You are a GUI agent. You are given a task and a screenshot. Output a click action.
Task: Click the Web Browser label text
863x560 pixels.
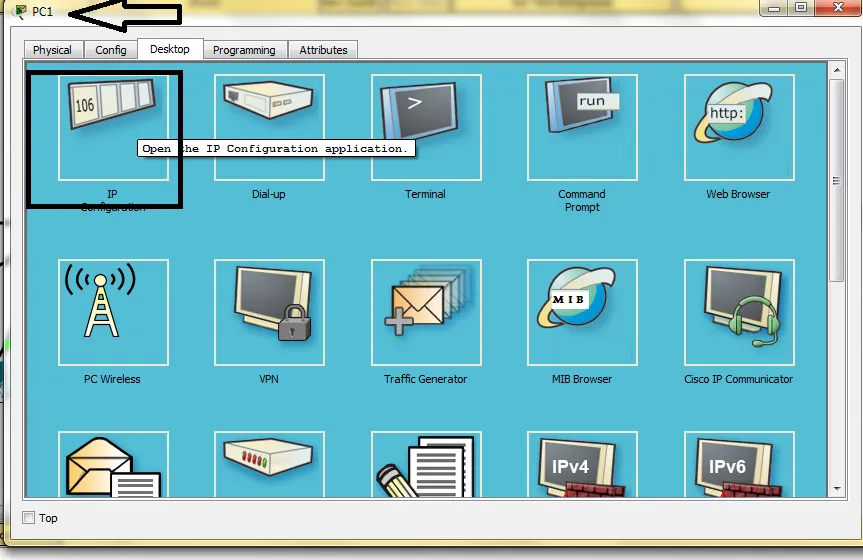tap(738, 194)
